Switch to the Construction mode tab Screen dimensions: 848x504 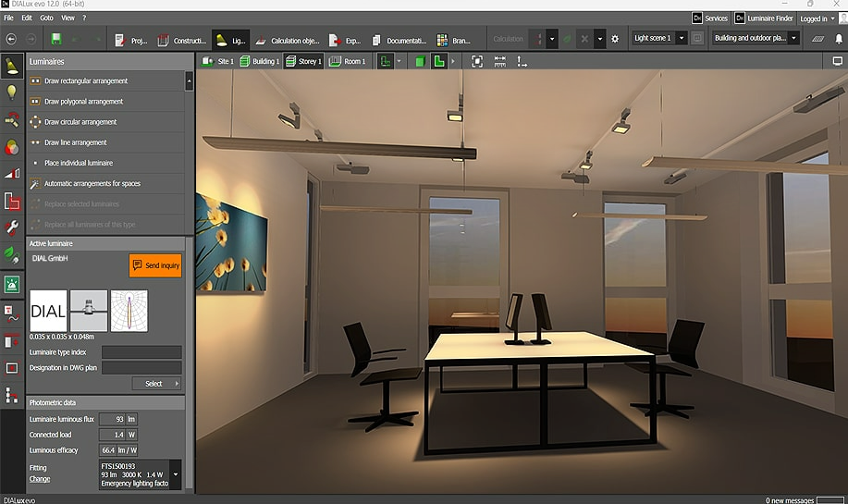[181, 41]
